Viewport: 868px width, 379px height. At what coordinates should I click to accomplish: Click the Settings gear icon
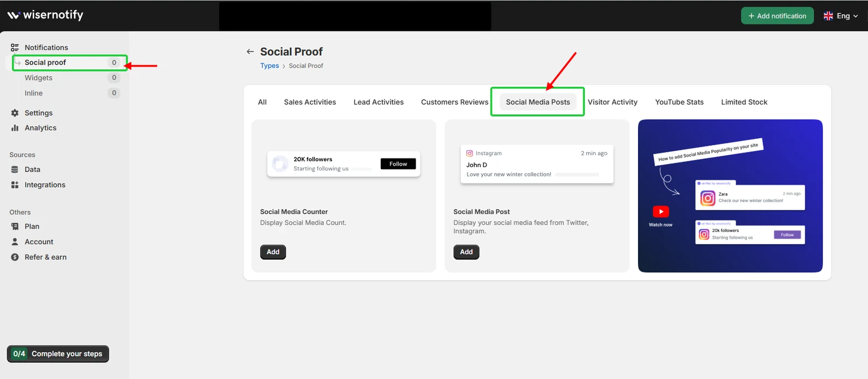coord(15,113)
